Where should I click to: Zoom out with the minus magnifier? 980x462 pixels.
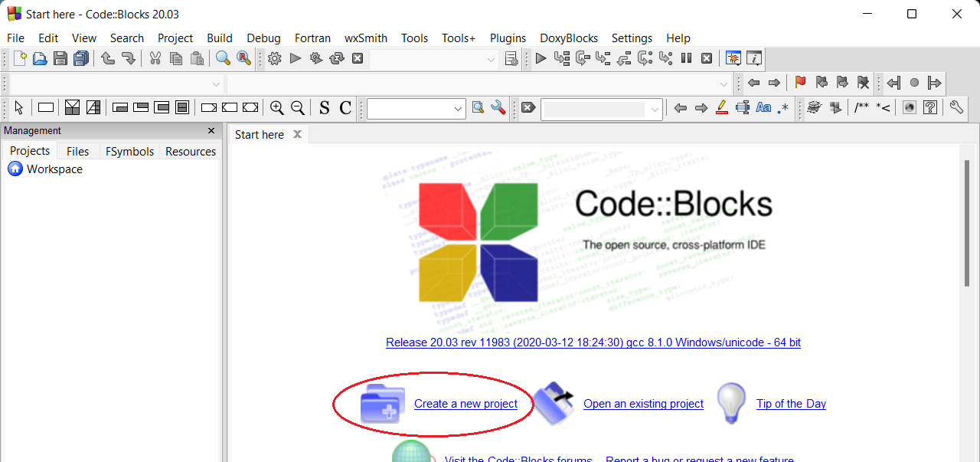pyautogui.click(x=298, y=108)
